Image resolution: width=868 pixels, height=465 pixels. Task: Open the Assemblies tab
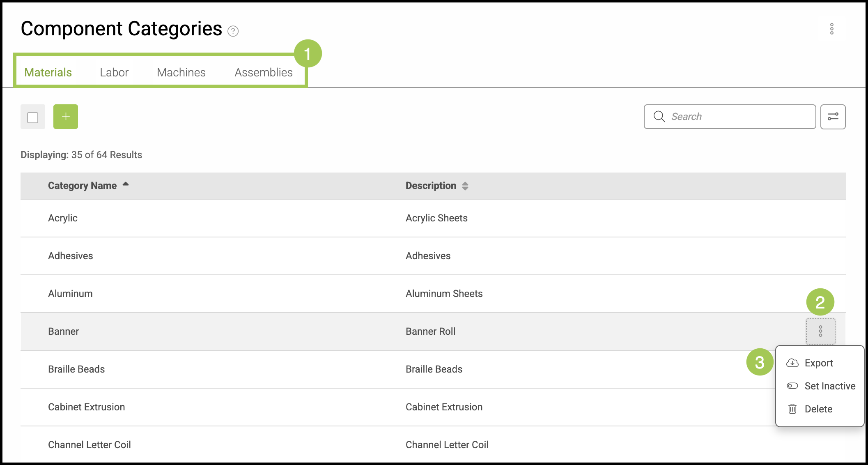tap(263, 73)
